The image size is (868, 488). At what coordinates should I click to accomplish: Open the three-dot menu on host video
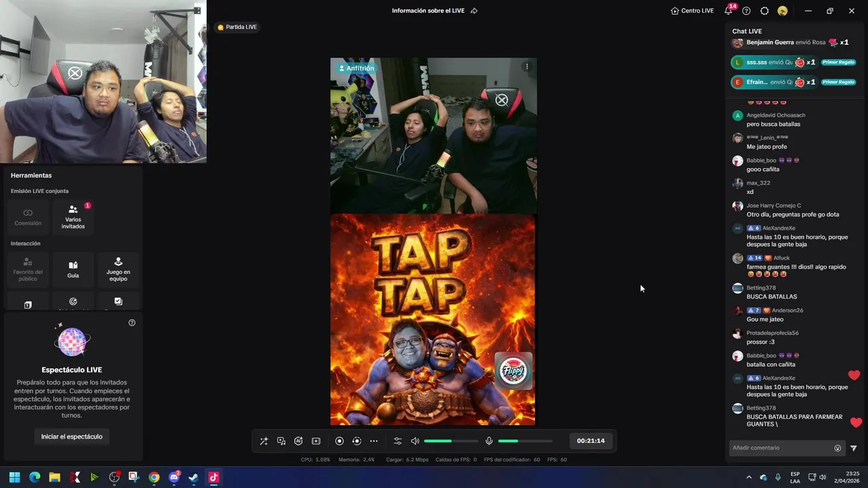[x=527, y=66]
